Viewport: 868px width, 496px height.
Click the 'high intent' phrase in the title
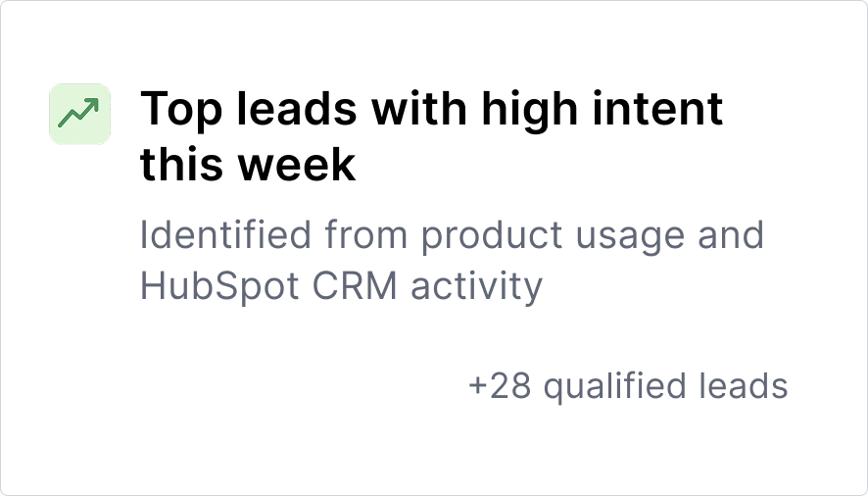603,111
